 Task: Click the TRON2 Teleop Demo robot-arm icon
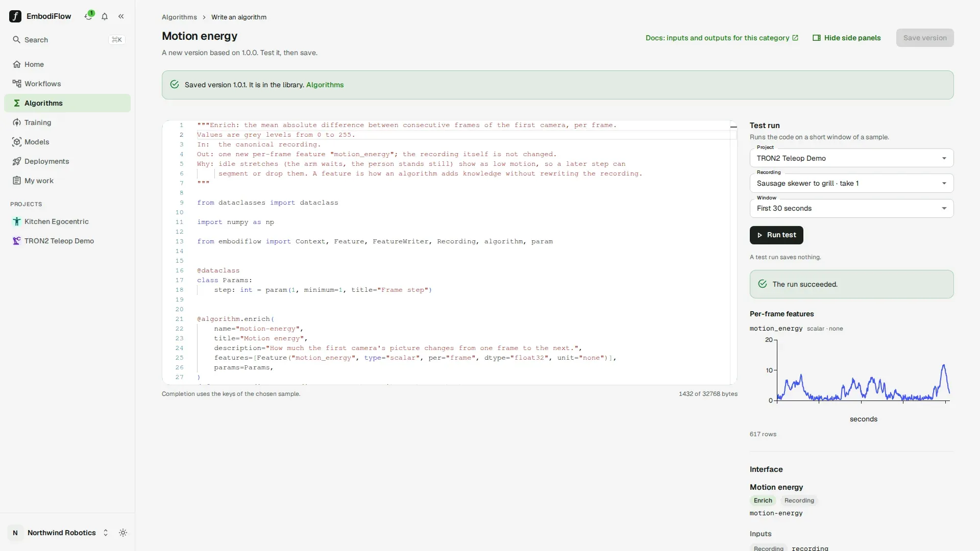click(17, 241)
